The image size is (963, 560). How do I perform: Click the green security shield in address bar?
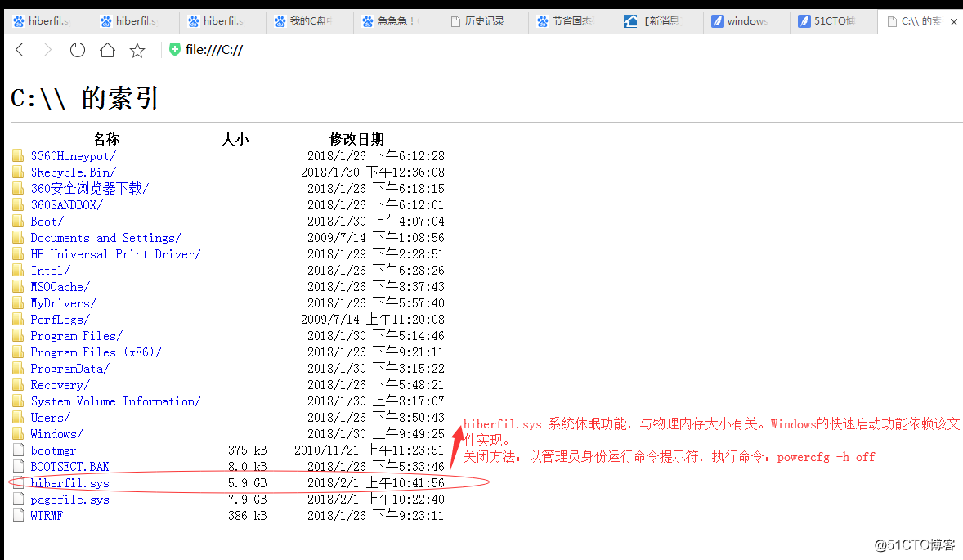pos(174,50)
